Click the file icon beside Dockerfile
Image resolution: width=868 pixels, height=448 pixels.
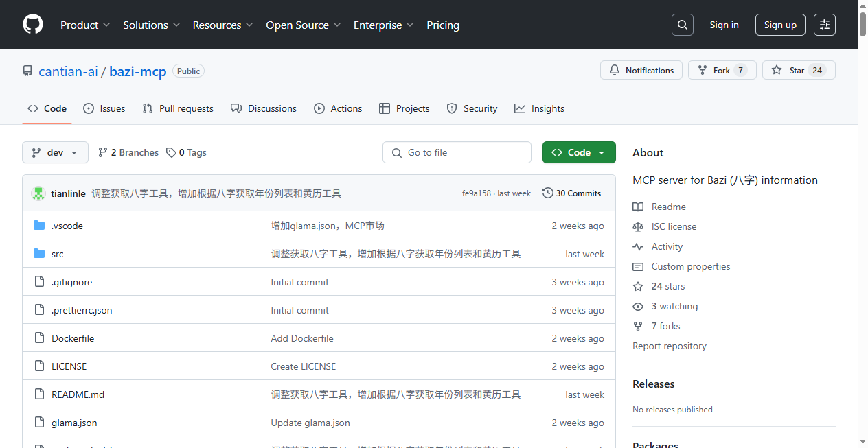[x=39, y=338]
